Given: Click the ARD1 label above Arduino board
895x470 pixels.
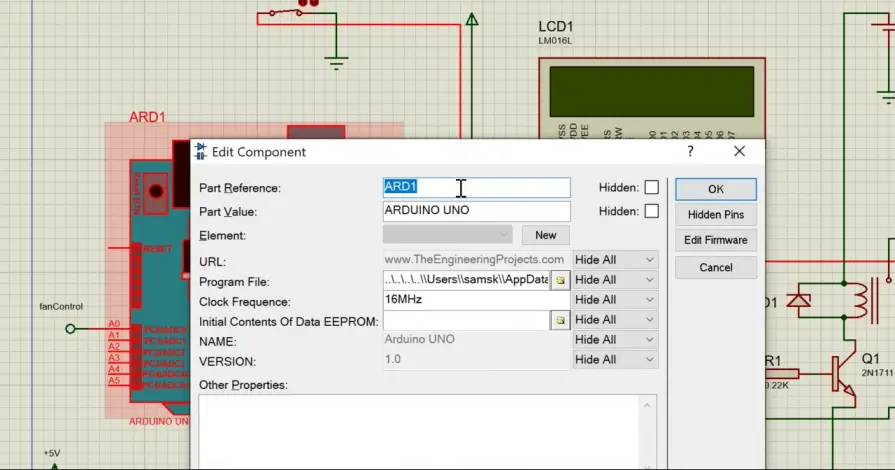Looking at the screenshot, I should click(x=147, y=117).
